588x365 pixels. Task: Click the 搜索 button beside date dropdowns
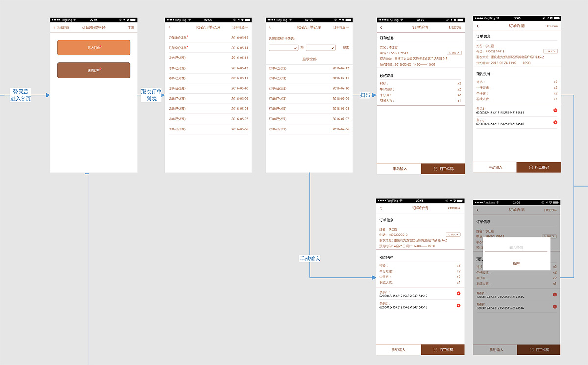346,48
